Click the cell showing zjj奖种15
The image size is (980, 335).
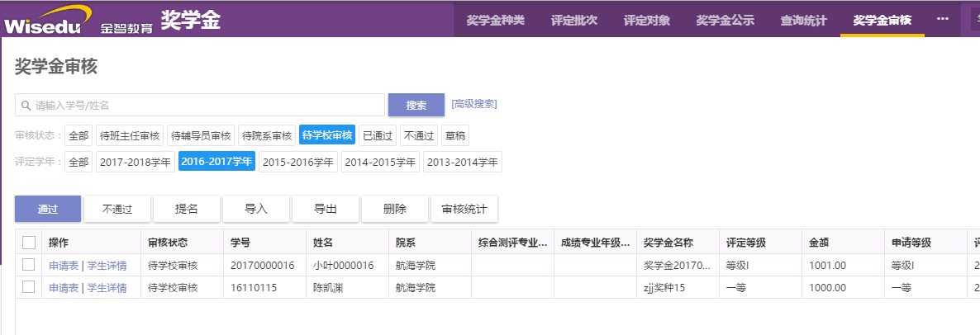678,288
